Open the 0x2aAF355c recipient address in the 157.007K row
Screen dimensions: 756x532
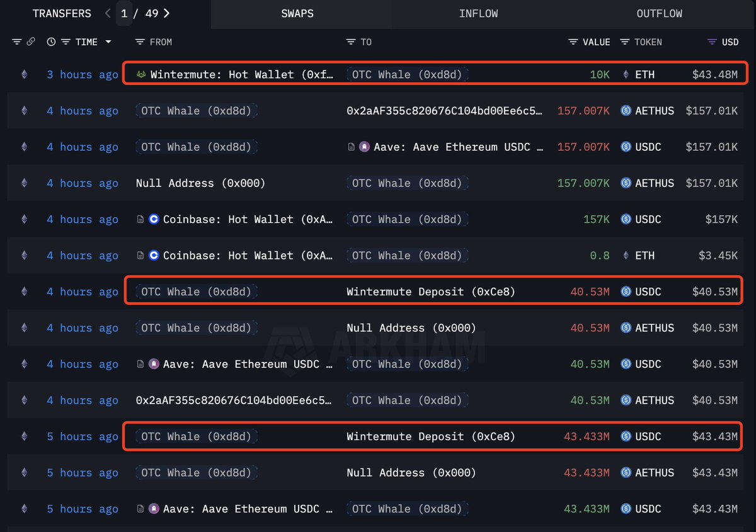pyautogui.click(x=444, y=111)
